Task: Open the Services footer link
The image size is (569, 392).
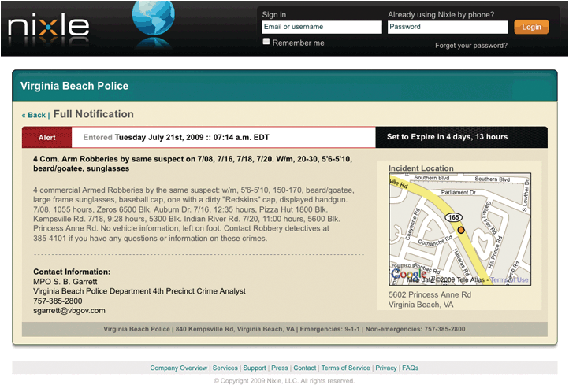Action: point(225,368)
